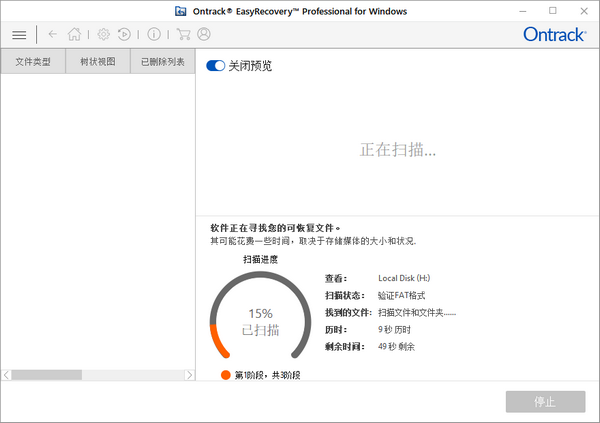Click the orange phase indicator dot

click(226, 375)
